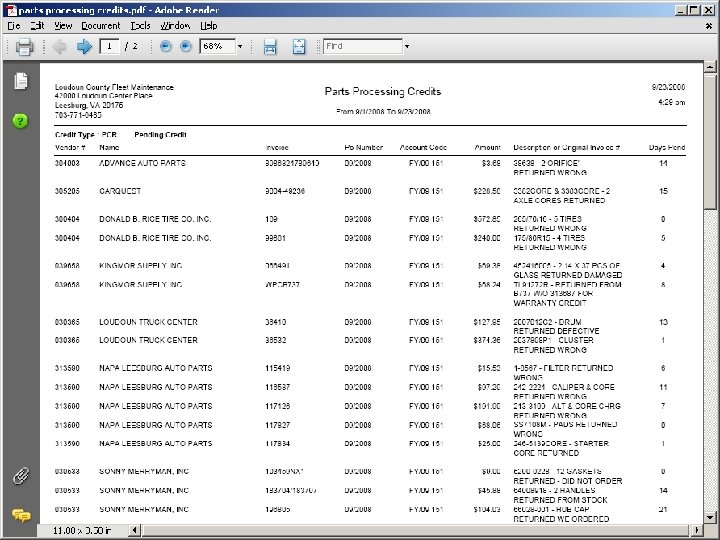
Task: Click the zoom in plus button
Action: [x=186, y=46]
